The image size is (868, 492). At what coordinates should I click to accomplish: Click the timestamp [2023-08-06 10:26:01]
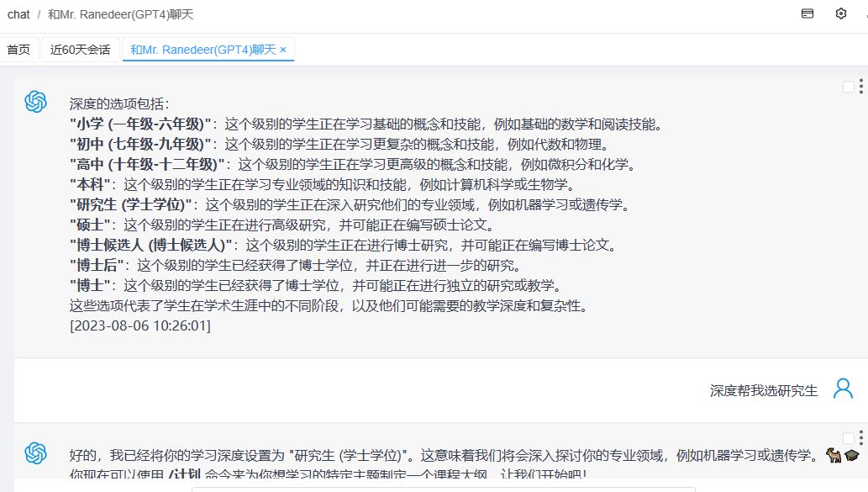click(x=139, y=325)
